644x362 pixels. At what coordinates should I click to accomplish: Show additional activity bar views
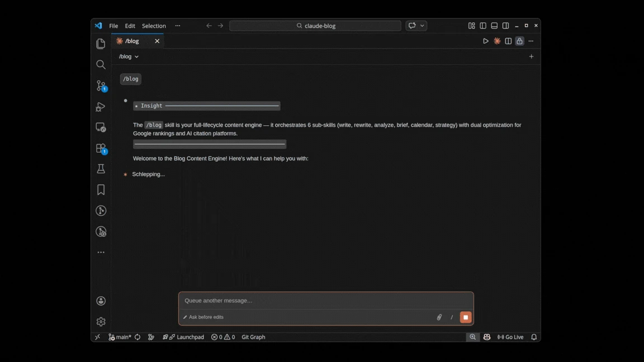coord(101,253)
